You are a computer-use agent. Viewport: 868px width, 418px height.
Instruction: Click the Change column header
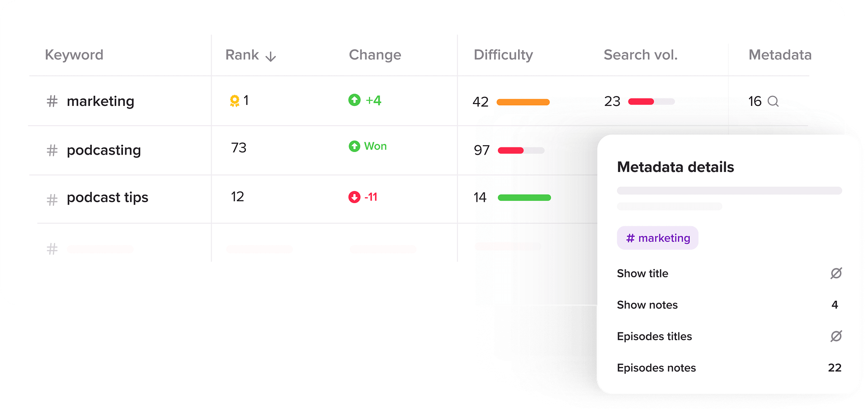pos(375,55)
